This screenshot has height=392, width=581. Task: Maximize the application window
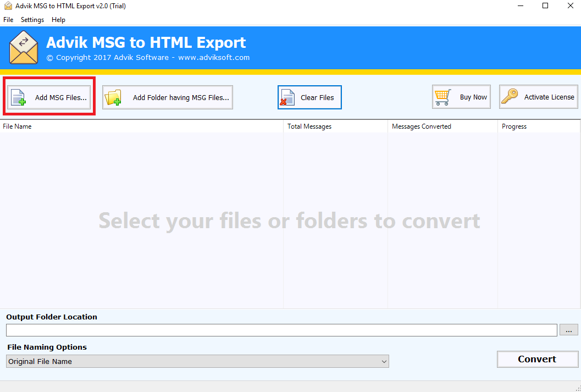[x=545, y=6]
